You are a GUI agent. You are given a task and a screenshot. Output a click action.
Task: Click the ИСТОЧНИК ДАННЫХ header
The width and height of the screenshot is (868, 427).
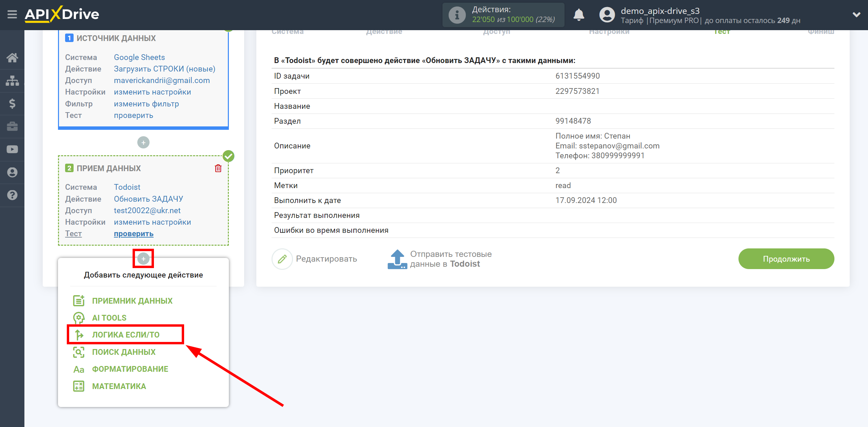(116, 38)
